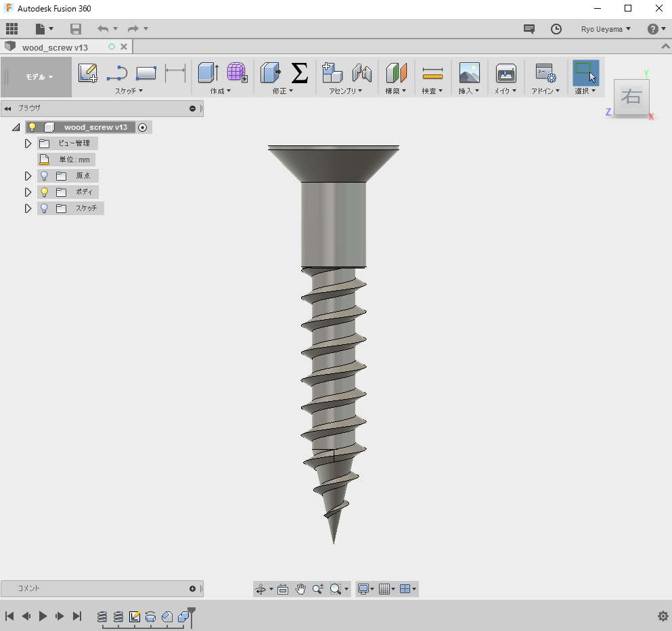Open the Ryo Ueyama account menu
The height and width of the screenshot is (631, 672).
coord(606,29)
